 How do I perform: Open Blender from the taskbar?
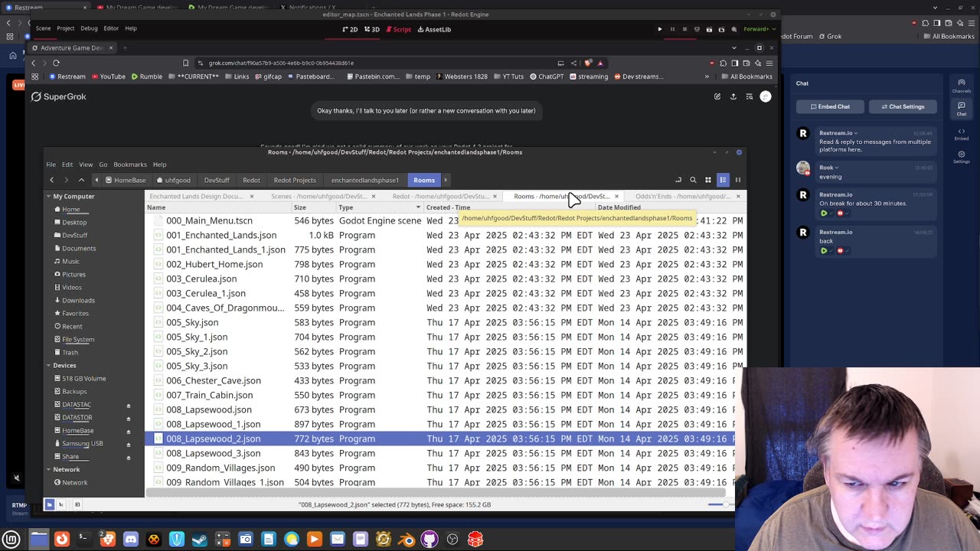tap(407, 540)
